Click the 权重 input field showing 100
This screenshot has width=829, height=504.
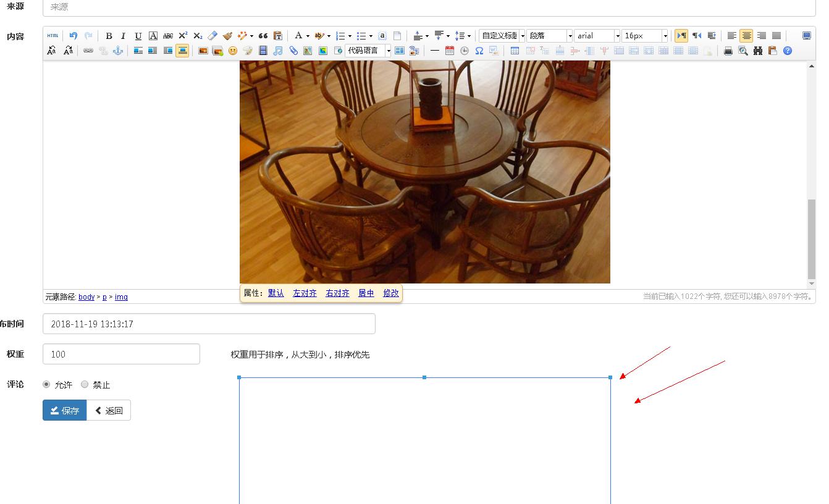coord(121,354)
